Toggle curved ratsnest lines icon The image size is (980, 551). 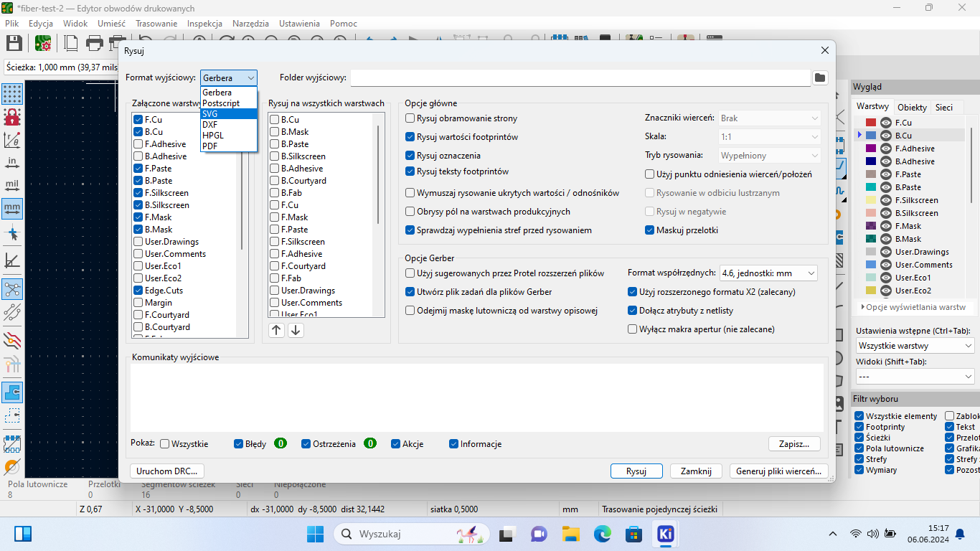(12, 312)
